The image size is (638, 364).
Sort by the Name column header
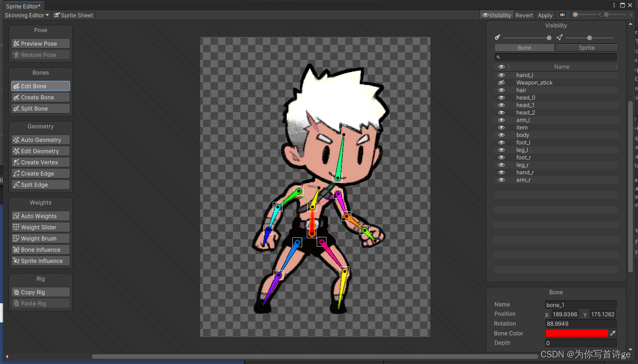(562, 67)
